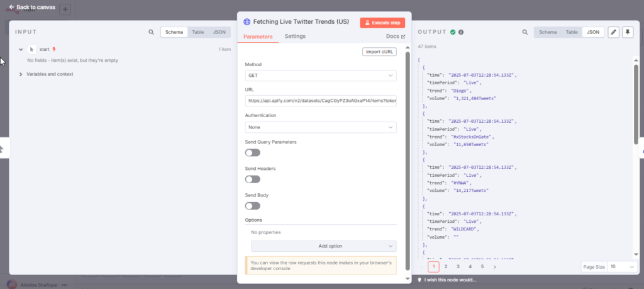Open the menu next to Alishba Shafique
The image size is (644, 289).
(x=65, y=285)
